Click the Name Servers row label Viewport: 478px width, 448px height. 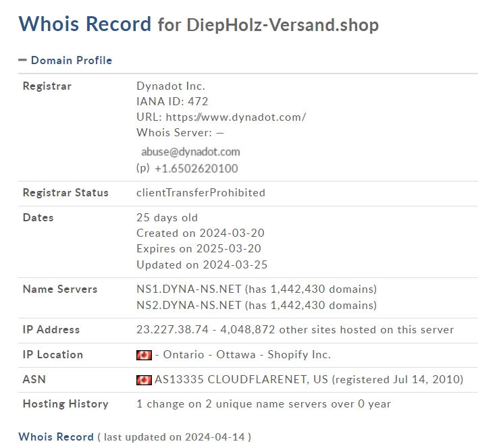pyautogui.click(x=60, y=289)
